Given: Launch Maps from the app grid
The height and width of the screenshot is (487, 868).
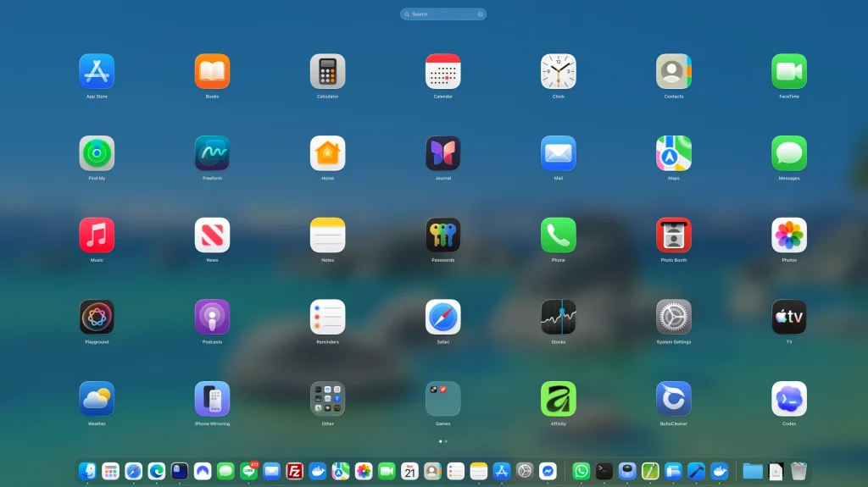Looking at the screenshot, I should [674, 153].
